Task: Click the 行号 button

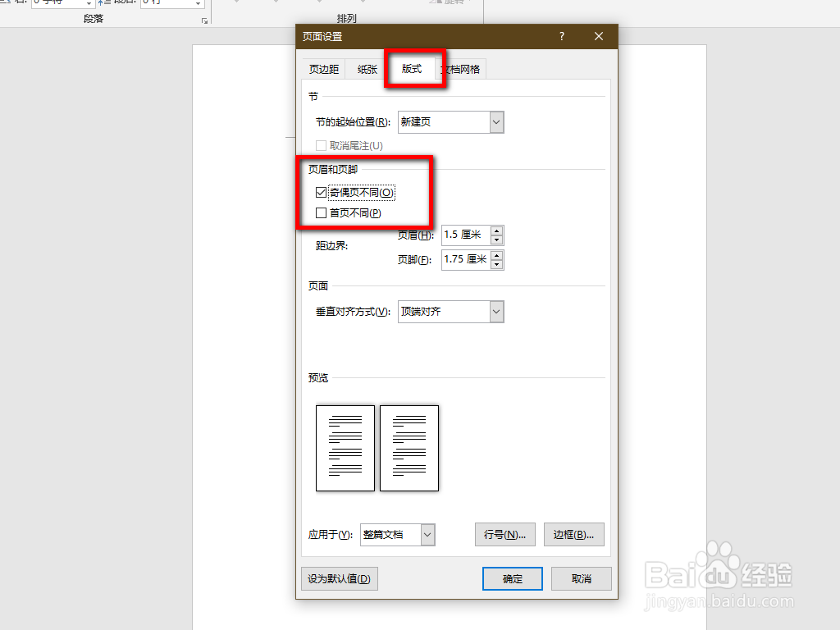Action: pyautogui.click(x=505, y=535)
